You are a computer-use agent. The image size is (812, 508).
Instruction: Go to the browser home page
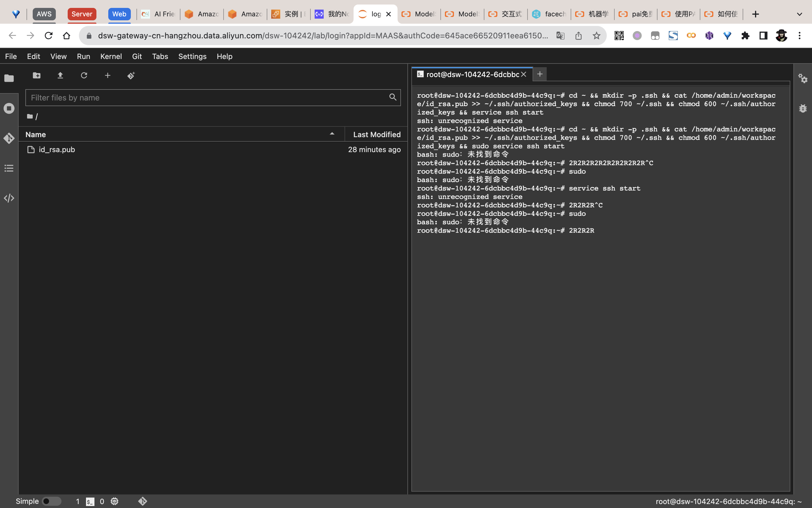tap(67, 36)
